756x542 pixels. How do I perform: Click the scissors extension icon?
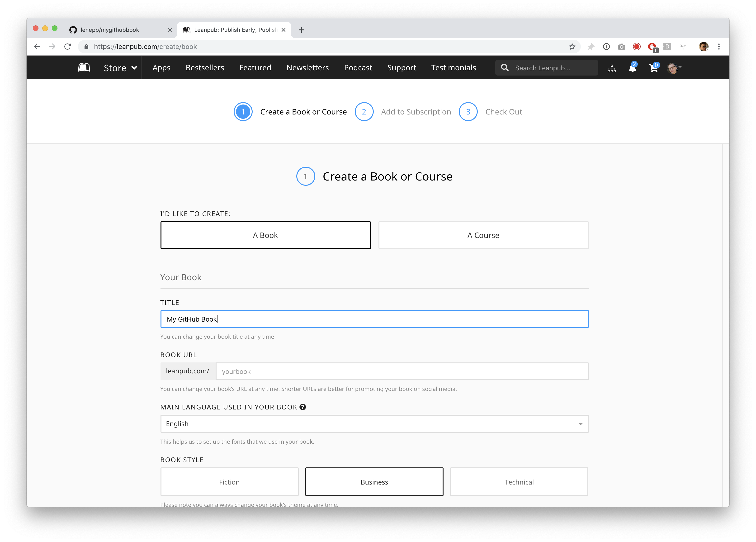(x=682, y=47)
